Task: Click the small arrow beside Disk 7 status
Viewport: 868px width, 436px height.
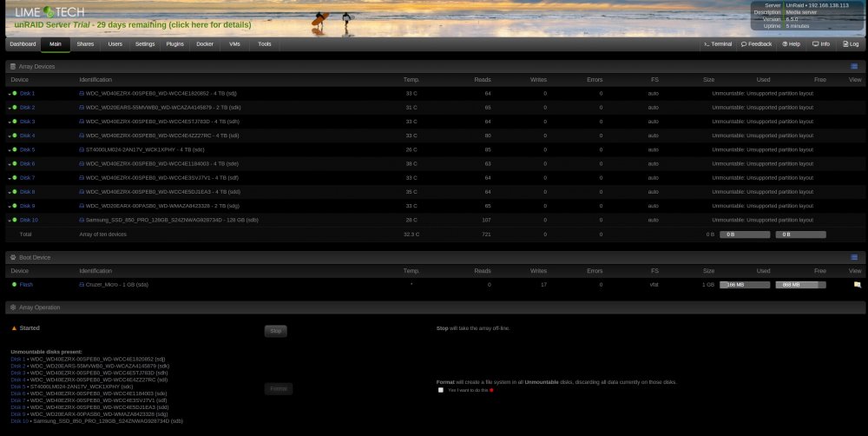Action: click(x=10, y=178)
